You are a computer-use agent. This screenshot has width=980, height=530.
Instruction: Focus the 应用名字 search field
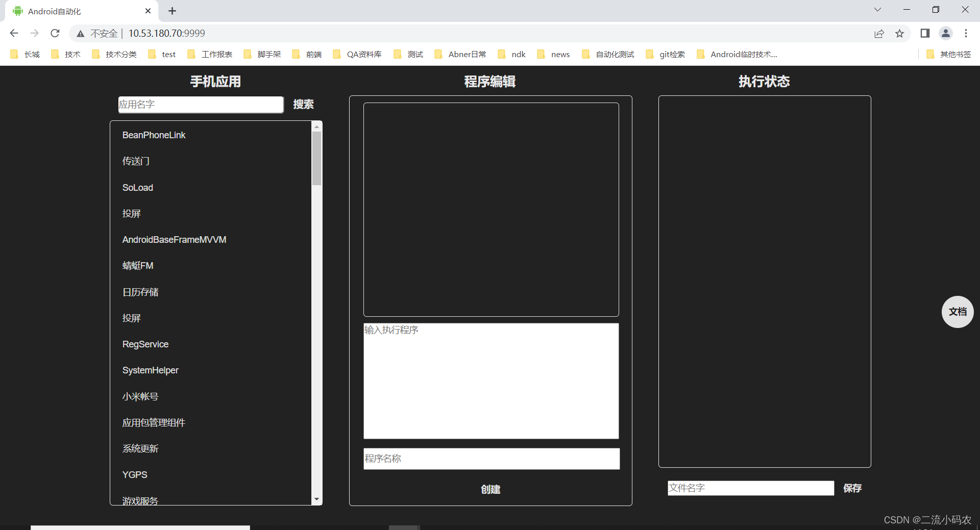pos(201,105)
